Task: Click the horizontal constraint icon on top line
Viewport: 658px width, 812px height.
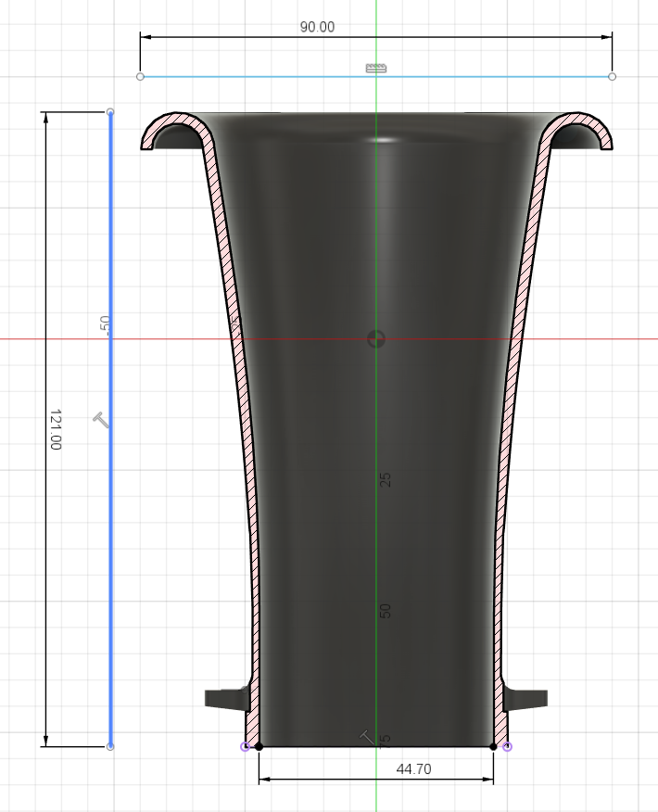Action: coord(375,68)
